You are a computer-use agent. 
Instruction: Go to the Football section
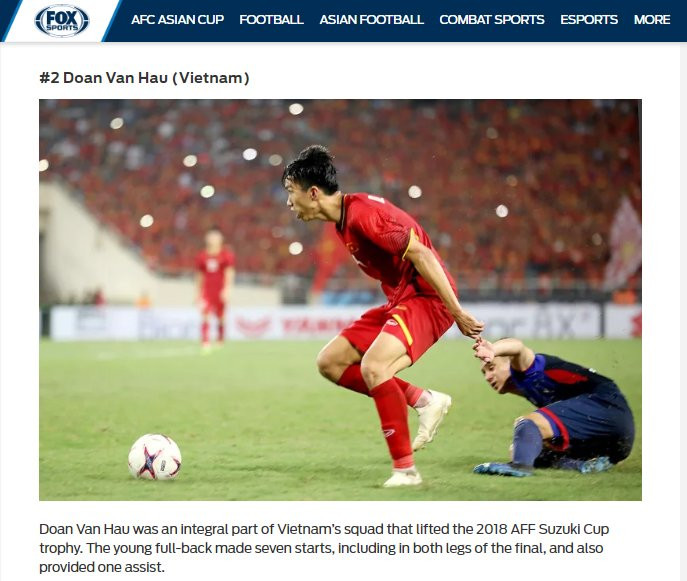271,20
